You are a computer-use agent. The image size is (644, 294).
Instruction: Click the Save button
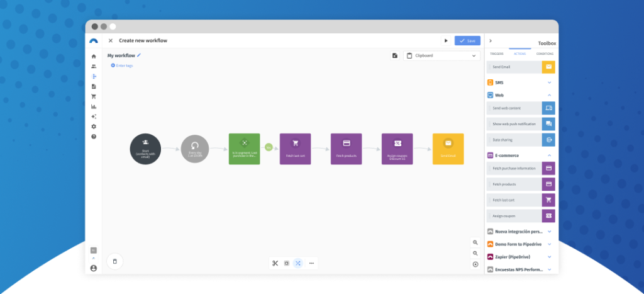coord(467,41)
